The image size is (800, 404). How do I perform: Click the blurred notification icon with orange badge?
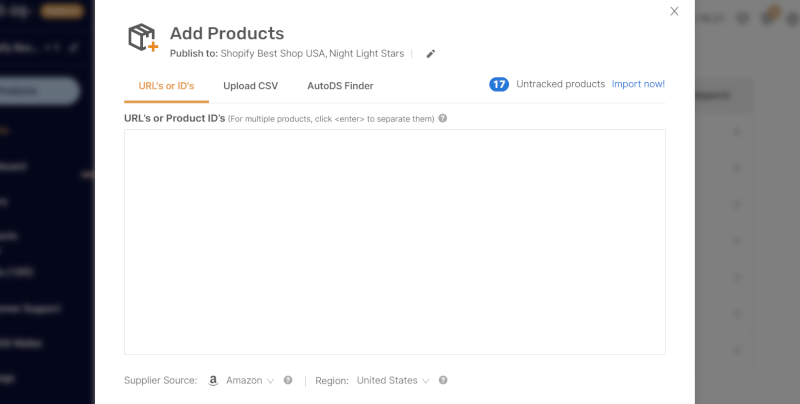(x=768, y=17)
